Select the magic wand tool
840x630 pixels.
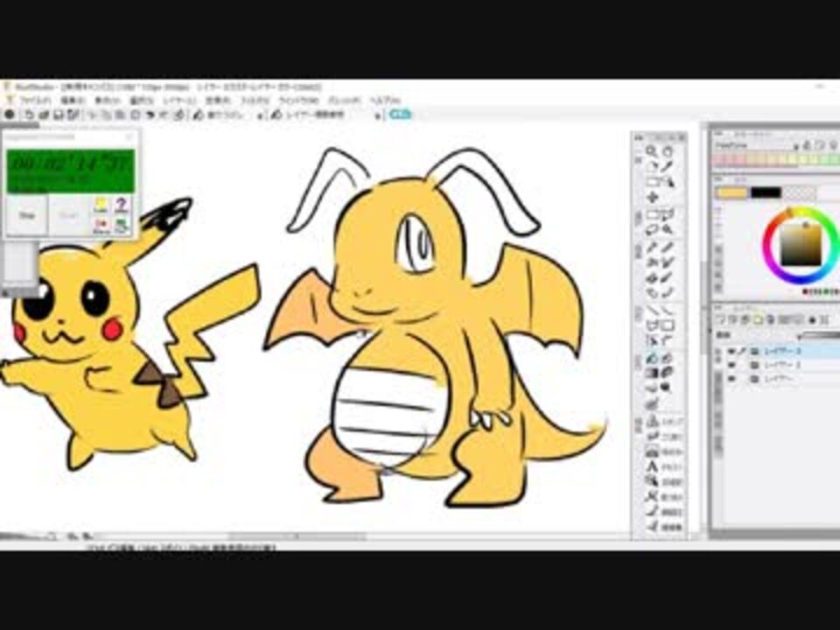click(668, 230)
